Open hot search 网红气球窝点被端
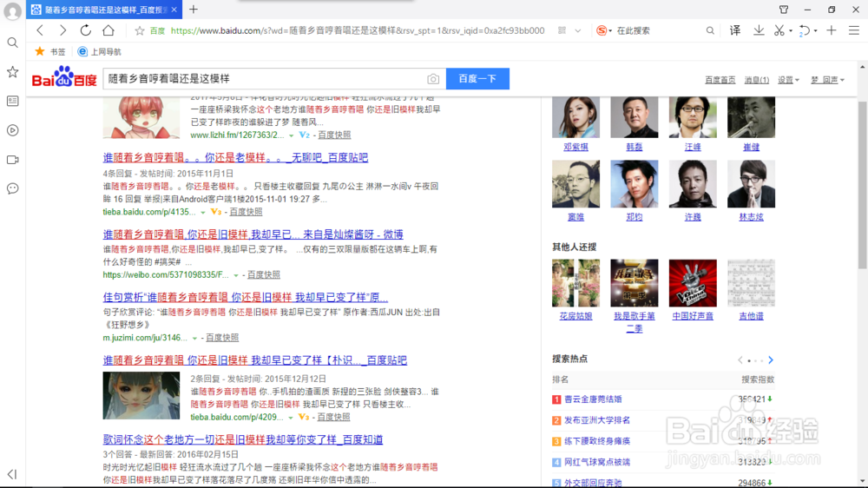The height and width of the screenshot is (488, 868). [597, 462]
